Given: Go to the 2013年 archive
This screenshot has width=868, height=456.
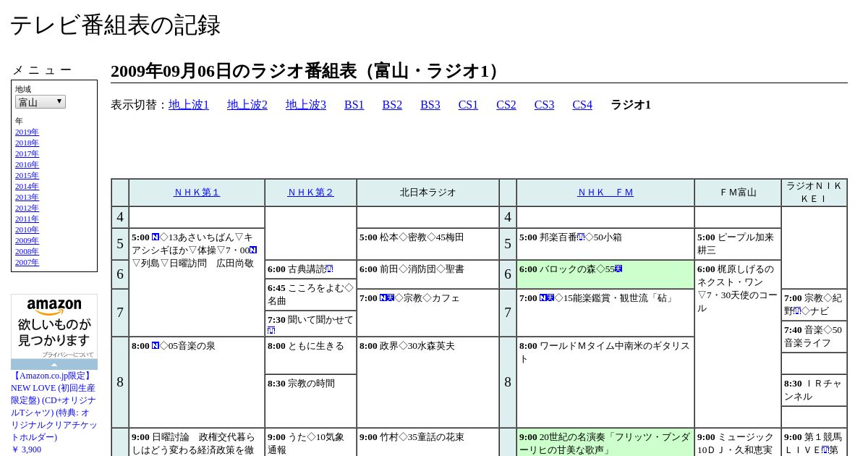Looking at the screenshot, I should (27, 197).
